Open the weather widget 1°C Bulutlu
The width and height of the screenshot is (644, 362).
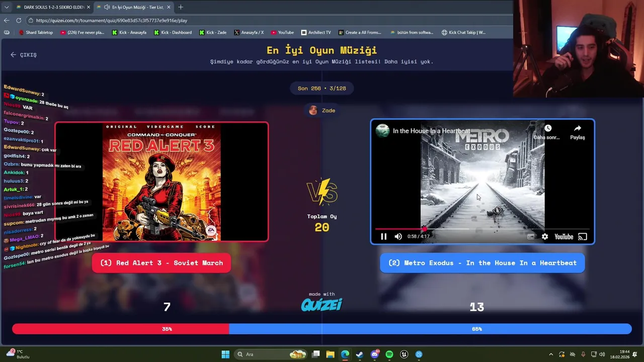[x=17, y=354]
